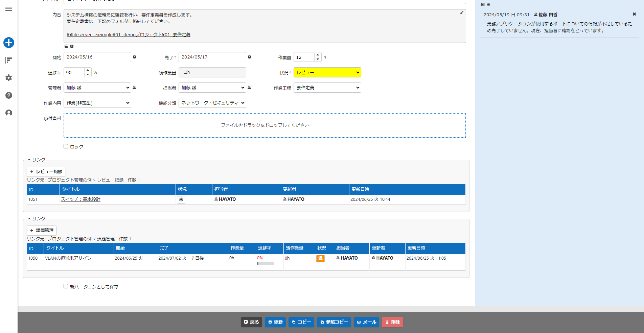
Task: Click the 削除 button
Action: click(392, 322)
